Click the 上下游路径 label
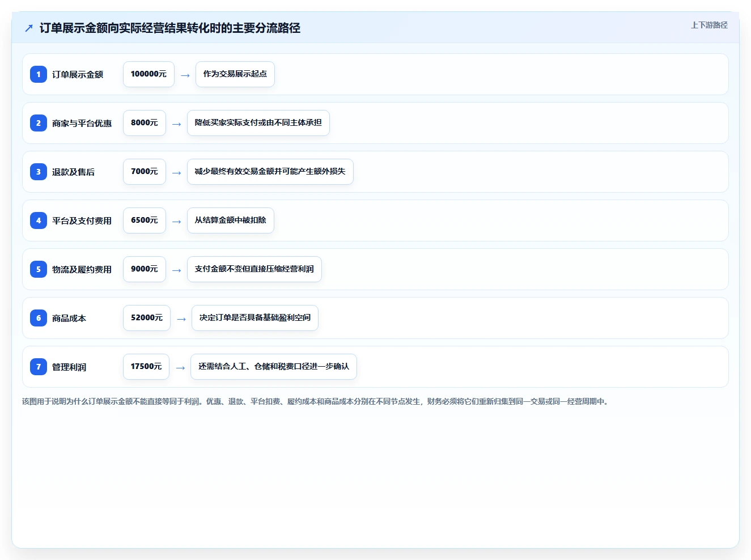 tap(709, 25)
